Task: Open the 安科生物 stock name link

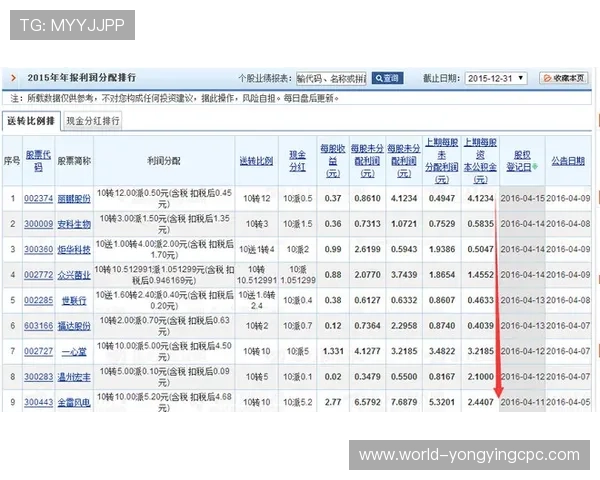Action: tap(74, 224)
